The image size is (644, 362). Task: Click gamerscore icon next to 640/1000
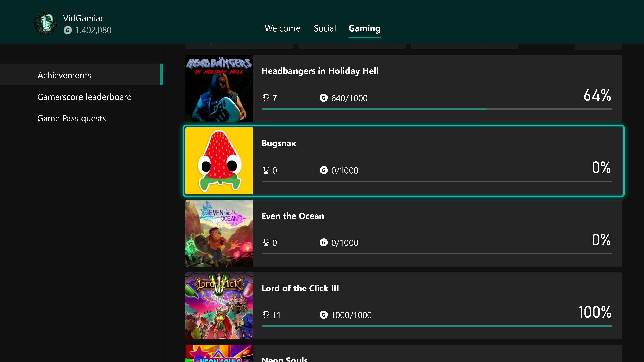click(323, 98)
